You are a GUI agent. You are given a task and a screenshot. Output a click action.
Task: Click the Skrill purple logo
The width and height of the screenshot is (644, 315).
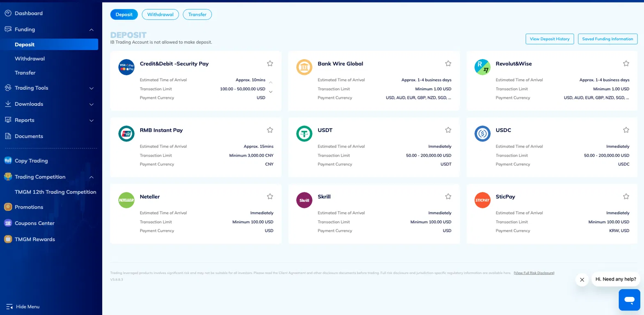point(304,200)
